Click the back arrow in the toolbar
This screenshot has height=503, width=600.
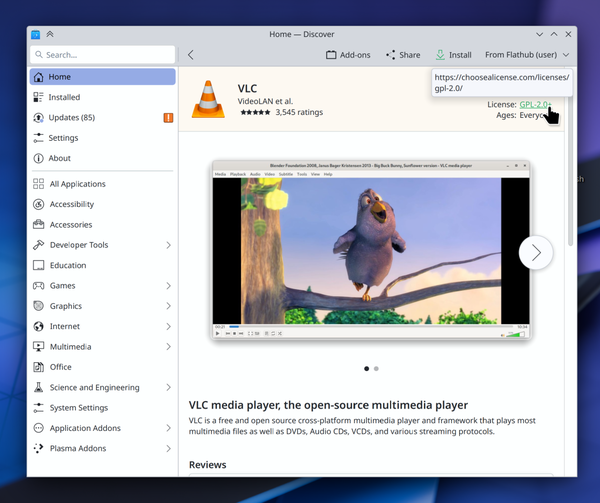click(x=191, y=55)
